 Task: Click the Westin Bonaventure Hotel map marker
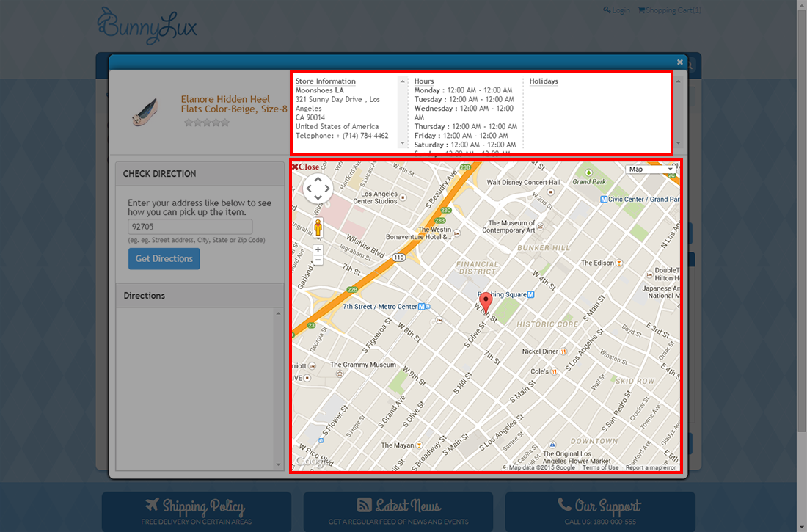[456, 233]
